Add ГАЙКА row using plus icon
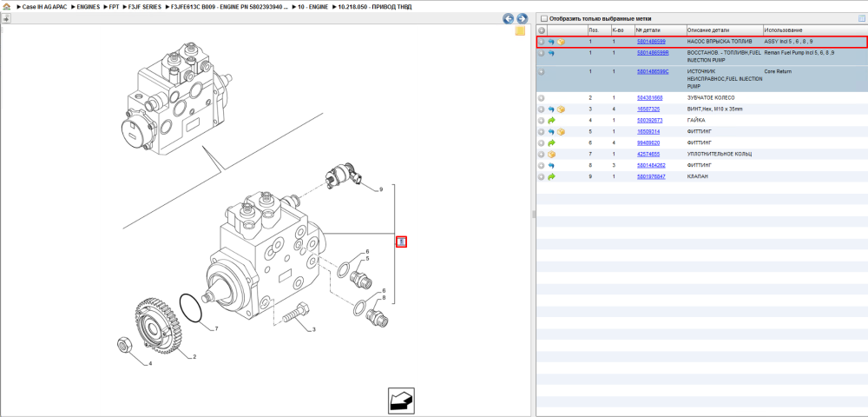 [542, 120]
